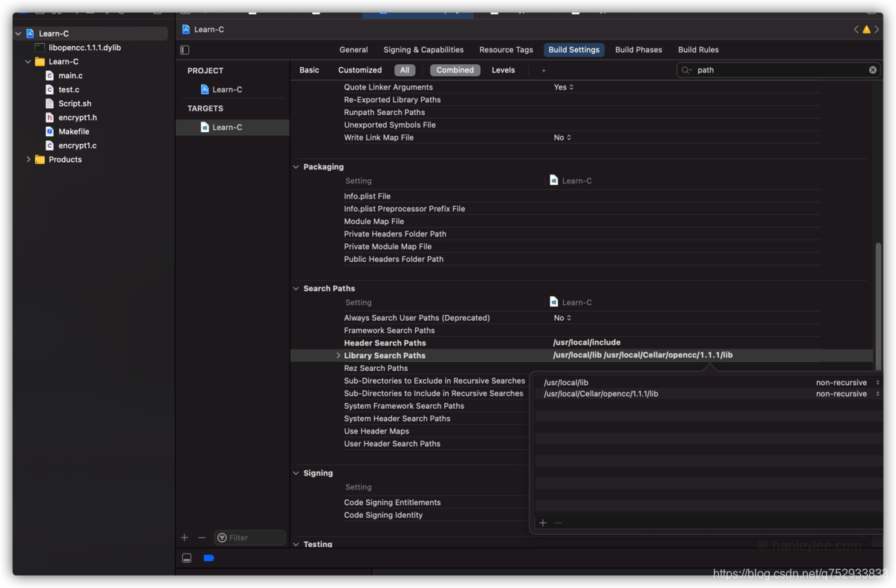The image size is (896, 588).
Task: Show Basic build settings only
Action: pos(309,70)
